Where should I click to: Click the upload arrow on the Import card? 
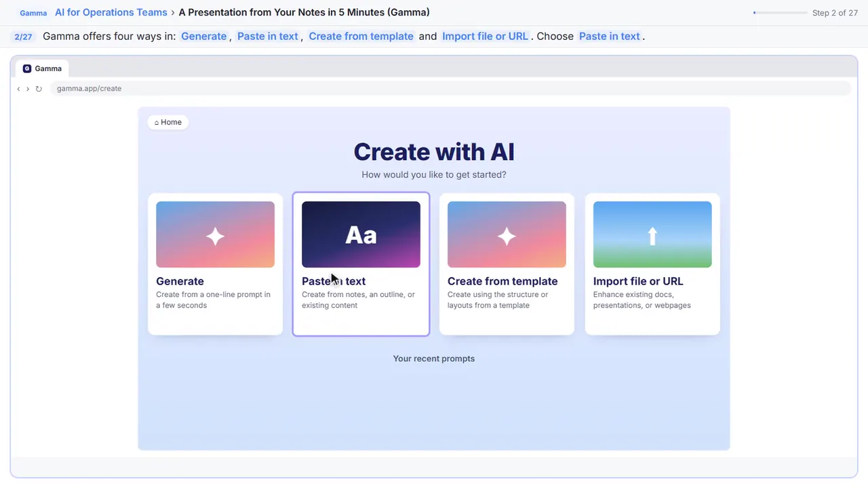(x=652, y=235)
